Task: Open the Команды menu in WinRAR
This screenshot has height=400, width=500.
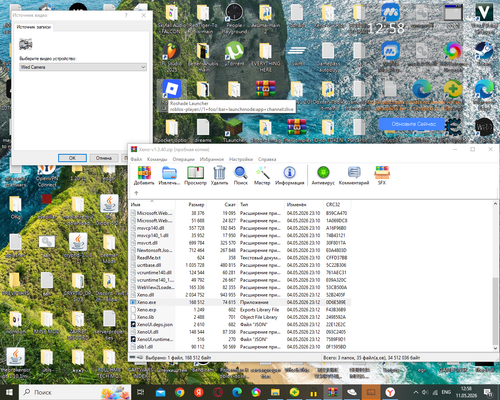Action: click(x=157, y=159)
